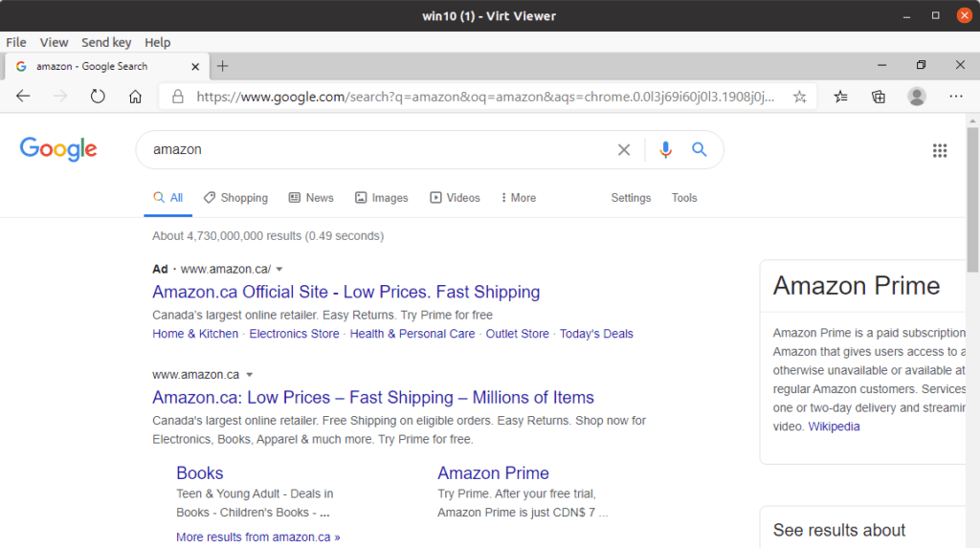Open Health & Personal Care sitelink
This screenshot has width=980, height=548.
point(412,334)
